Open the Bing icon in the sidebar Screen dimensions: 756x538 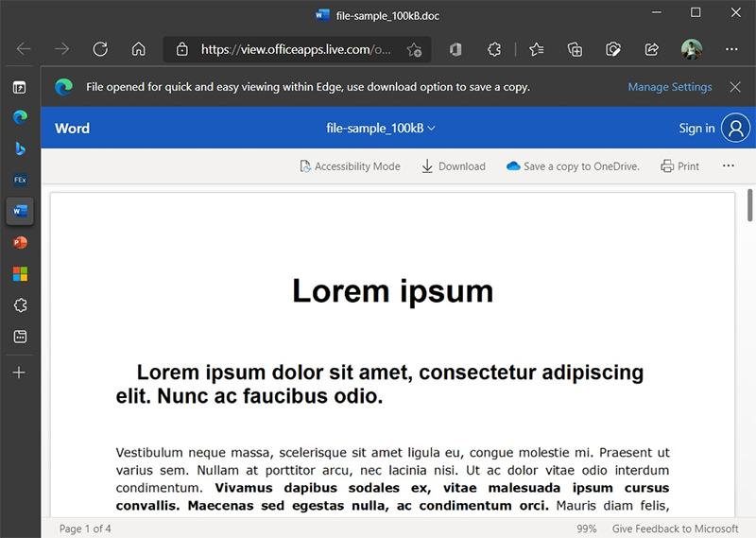coord(20,148)
